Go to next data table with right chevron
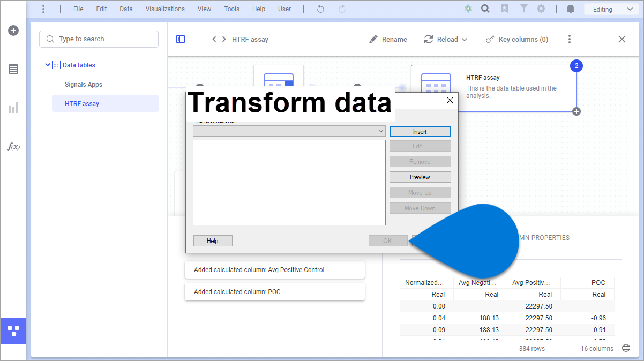Viewport: 644px width, 361px height. pos(224,39)
